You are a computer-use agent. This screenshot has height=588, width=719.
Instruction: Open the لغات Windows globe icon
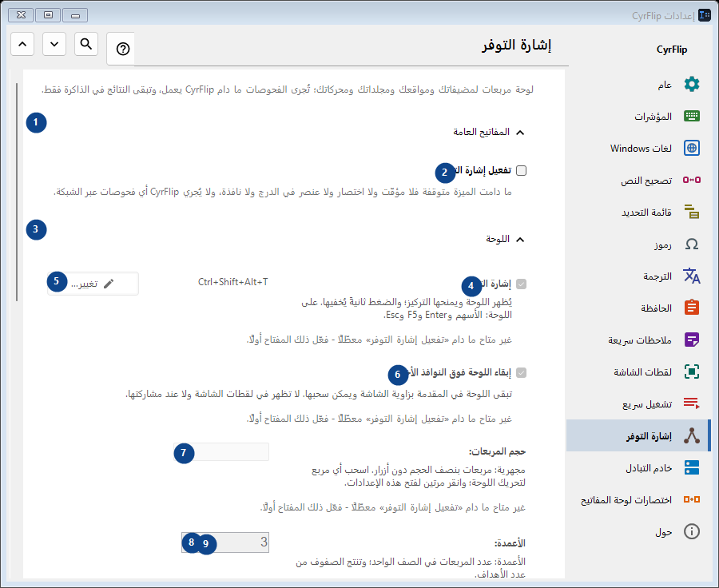coord(692,148)
